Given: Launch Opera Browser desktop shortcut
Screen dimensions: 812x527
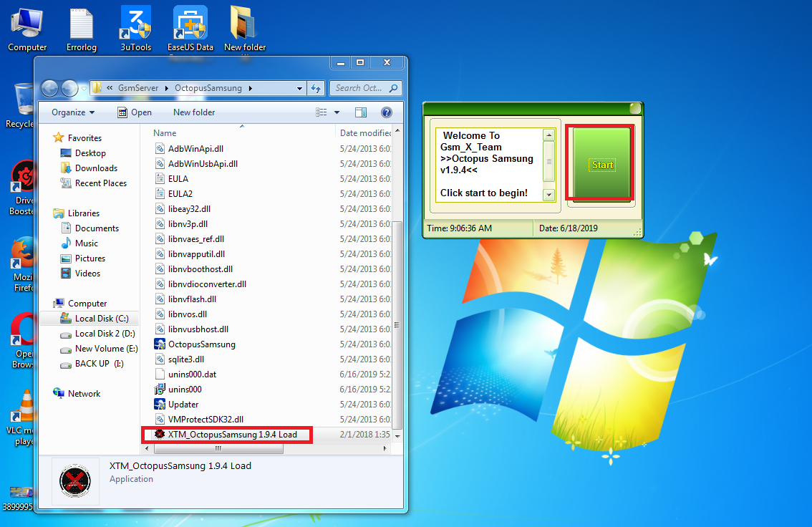Looking at the screenshot, I should (x=21, y=341).
